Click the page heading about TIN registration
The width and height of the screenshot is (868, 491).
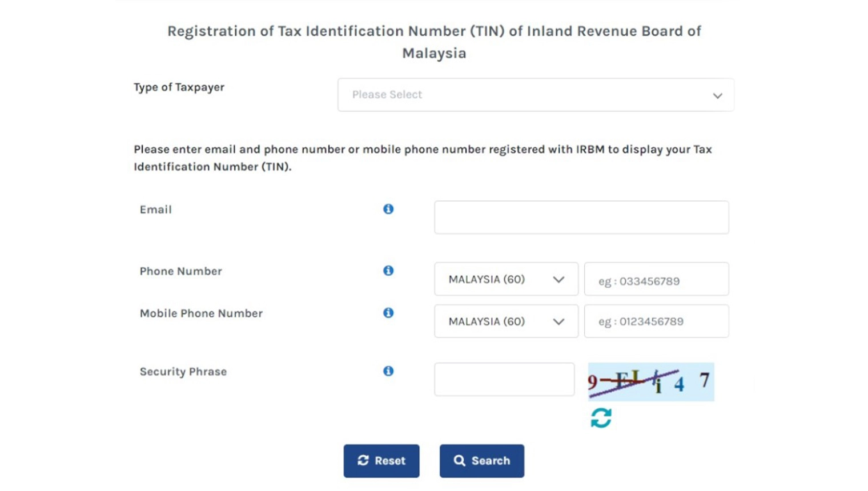click(433, 42)
